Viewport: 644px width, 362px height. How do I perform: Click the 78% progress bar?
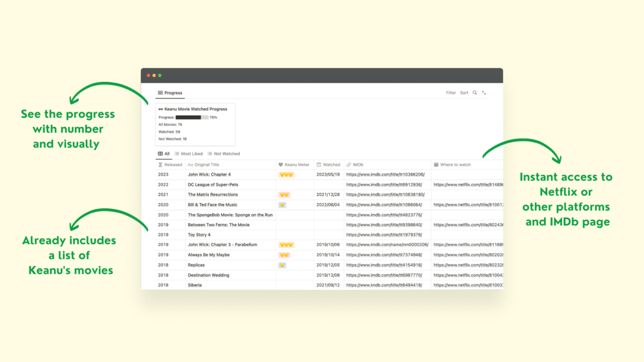(x=192, y=117)
